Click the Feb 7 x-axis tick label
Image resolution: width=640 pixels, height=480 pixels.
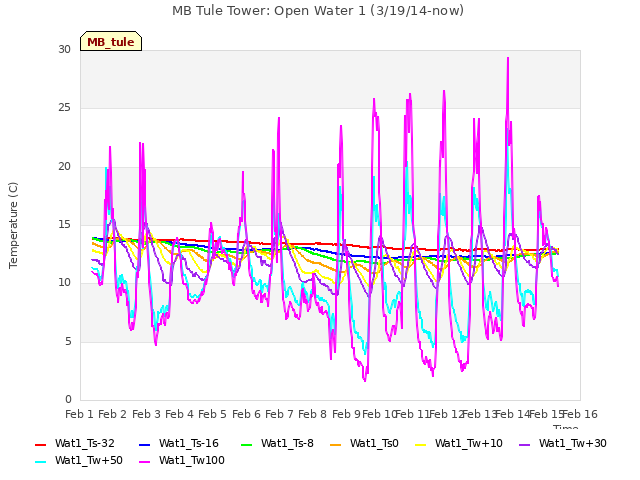pyautogui.click(x=279, y=414)
